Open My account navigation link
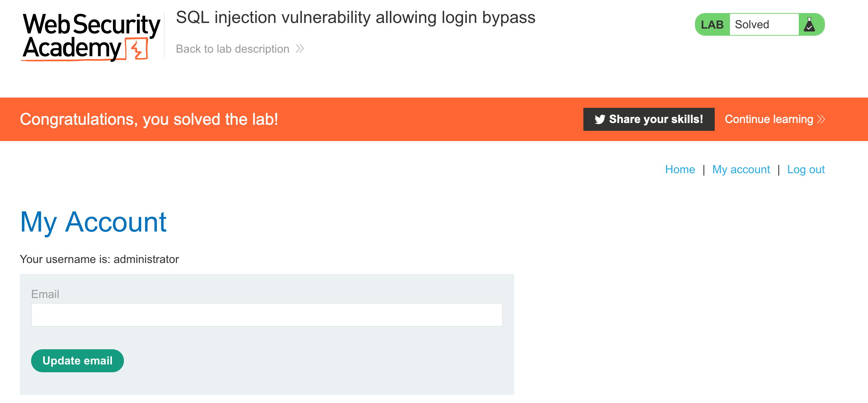This screenshot has width=868, height=403. click(741, 169)
